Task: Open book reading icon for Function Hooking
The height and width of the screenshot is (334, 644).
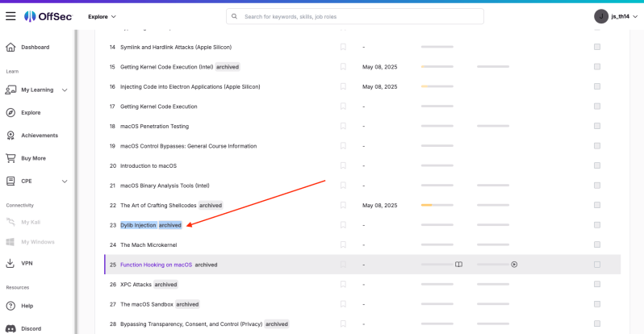Action: (458, 265)
